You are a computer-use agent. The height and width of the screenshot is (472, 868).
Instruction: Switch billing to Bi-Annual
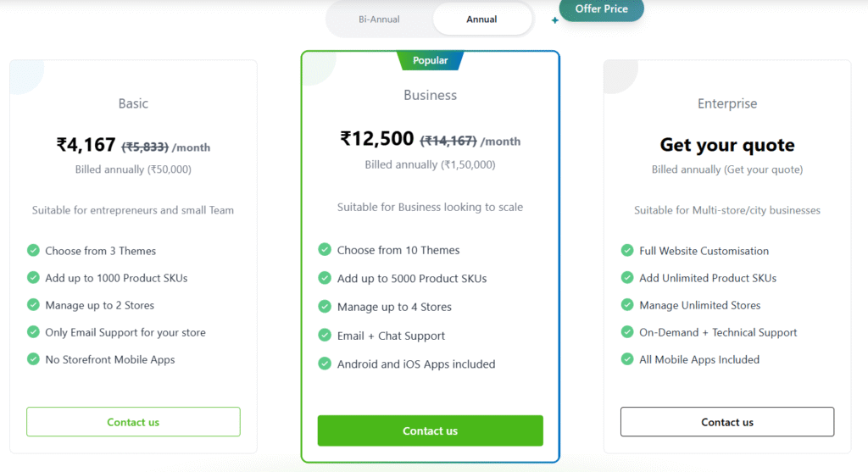click(379, 19)
